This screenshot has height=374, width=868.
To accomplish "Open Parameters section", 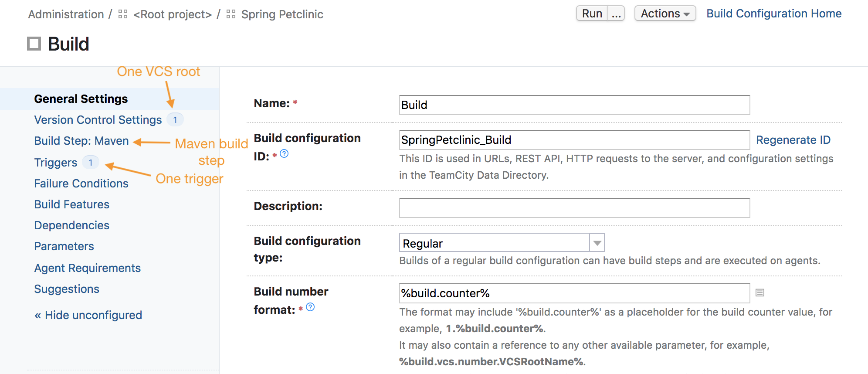I will 64,246.
